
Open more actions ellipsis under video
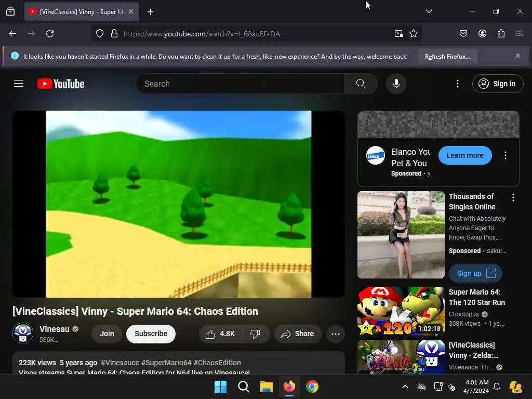tap(335, 334)
